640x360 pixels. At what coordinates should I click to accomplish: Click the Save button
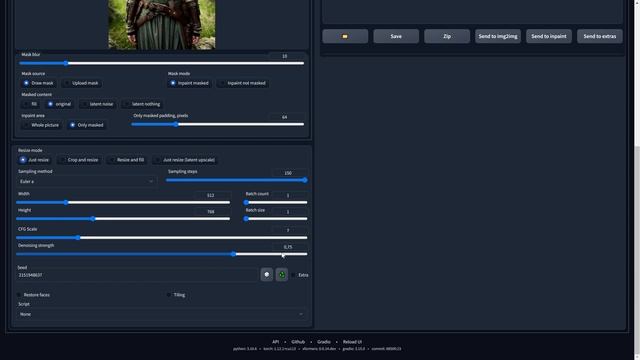[396, 36]
